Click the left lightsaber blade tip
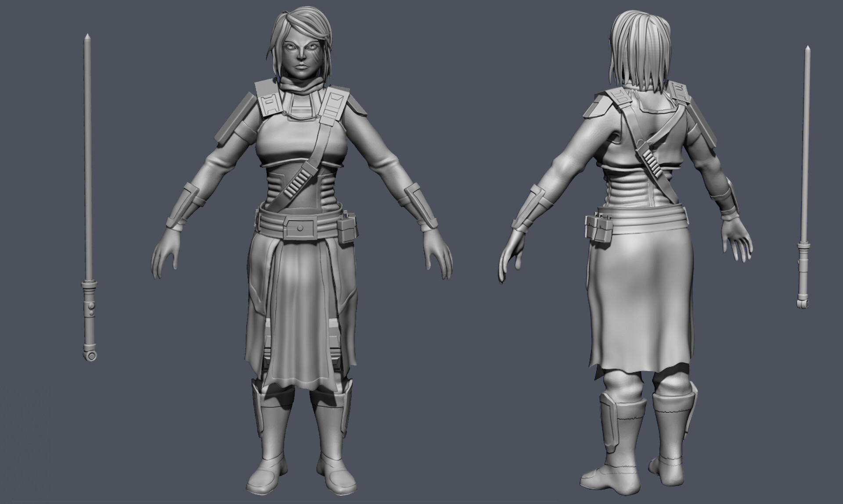The width and height of the screenshot is (843, 504). point(88,36)
